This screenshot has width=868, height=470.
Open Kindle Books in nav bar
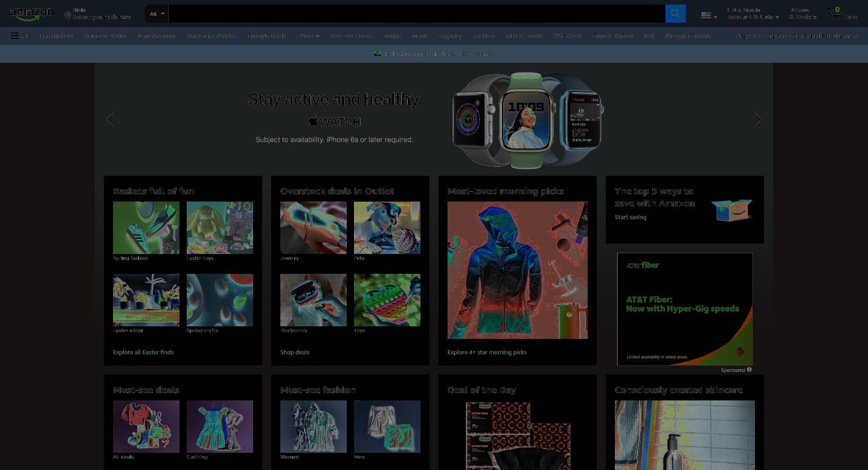(524, 36)
